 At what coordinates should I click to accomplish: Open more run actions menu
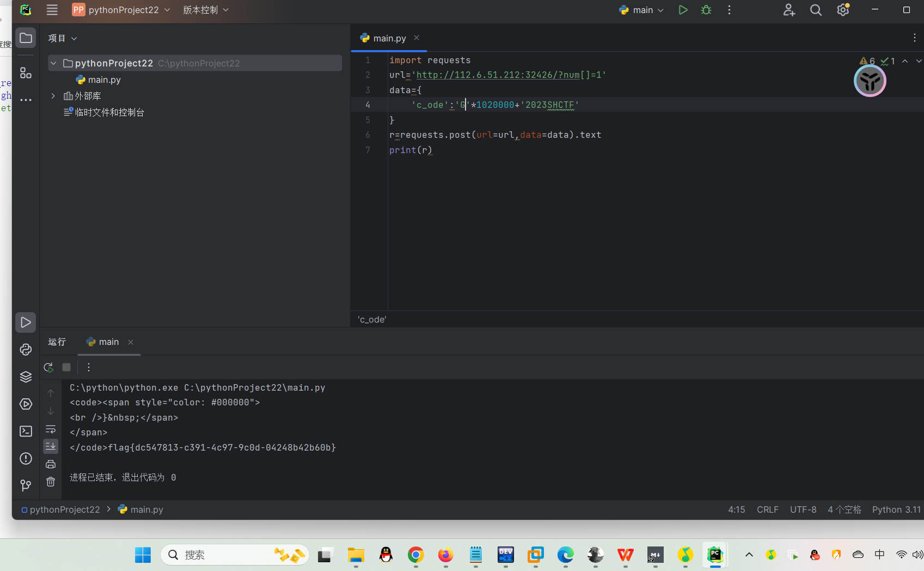pos(729,10)
